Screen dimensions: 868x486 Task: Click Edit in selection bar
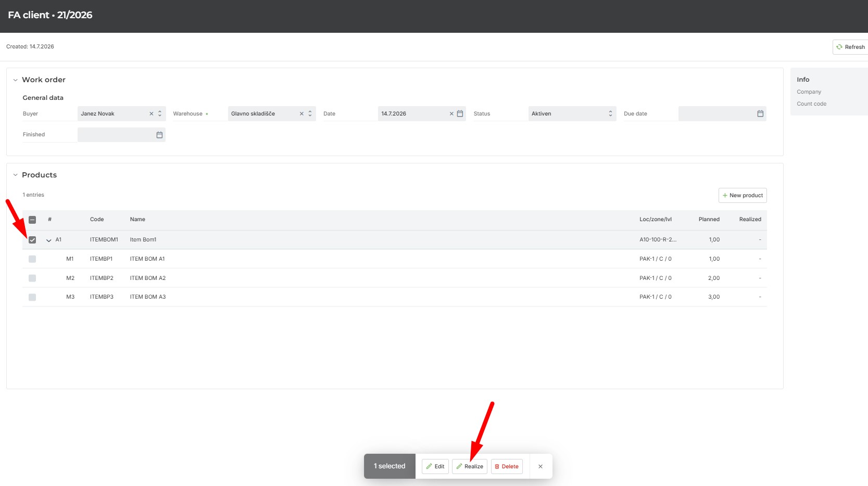pos(435,466)
